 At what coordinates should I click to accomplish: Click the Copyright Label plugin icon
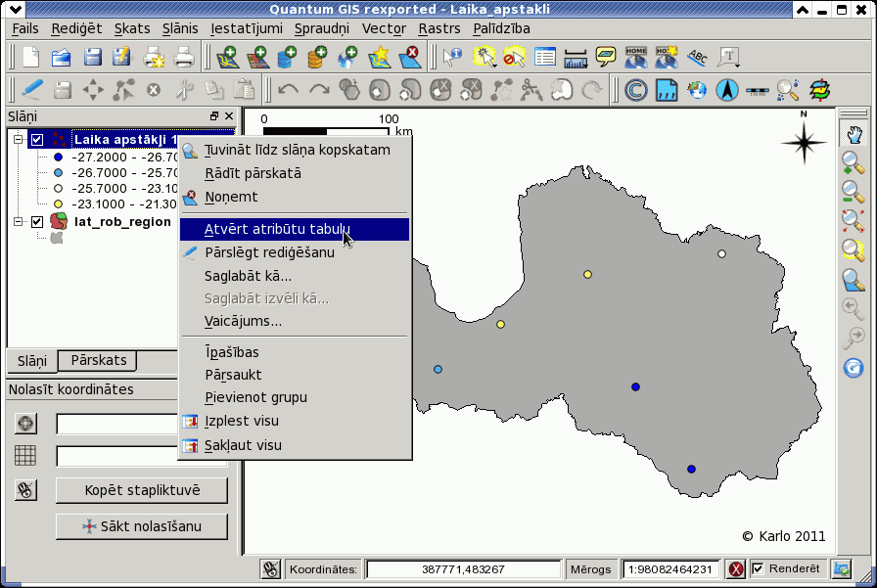coord(635,90)
